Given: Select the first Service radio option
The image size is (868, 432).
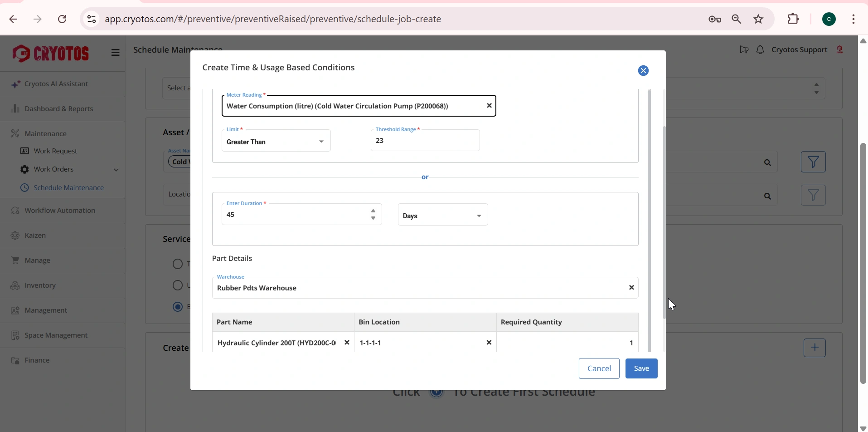Looking at the screenshot, I should pos(177,264).
